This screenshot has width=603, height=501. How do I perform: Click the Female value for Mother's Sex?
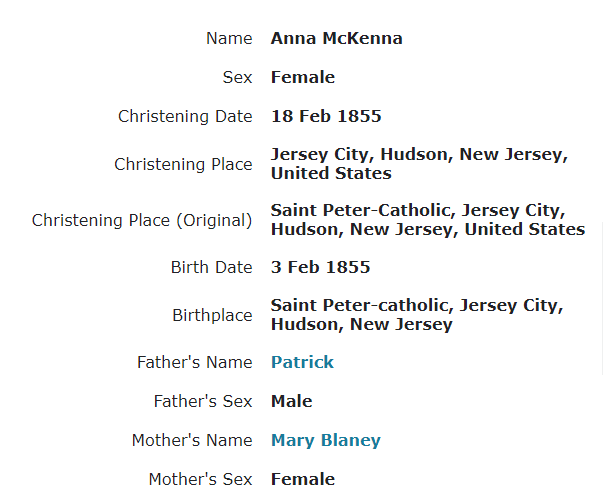click(302, 479)
